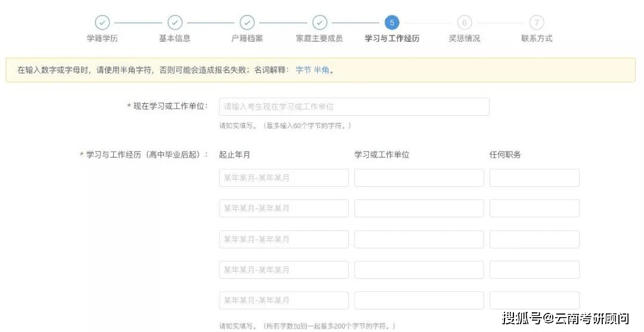Click the second row 起止年月 field
The image size is (644, 332).
point(284,208)
